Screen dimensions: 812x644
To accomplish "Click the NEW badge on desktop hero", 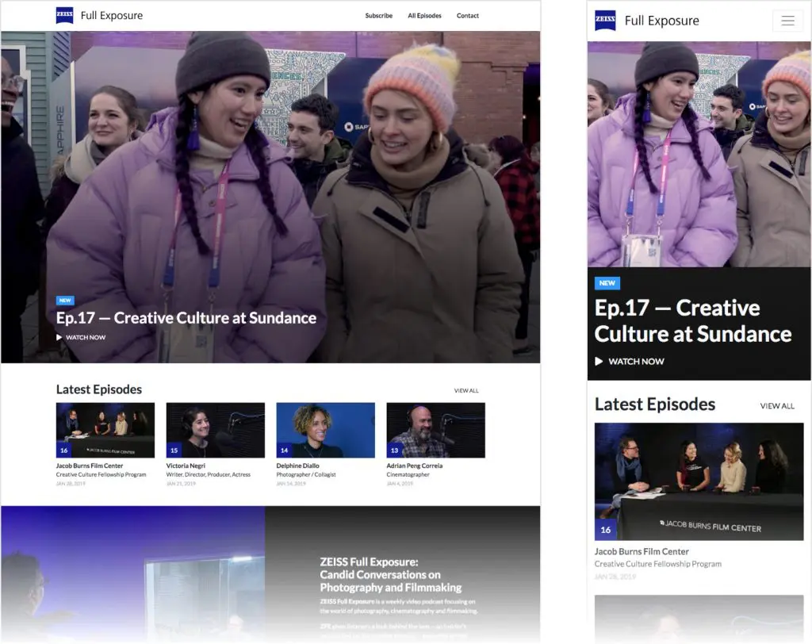I will 65,301.
